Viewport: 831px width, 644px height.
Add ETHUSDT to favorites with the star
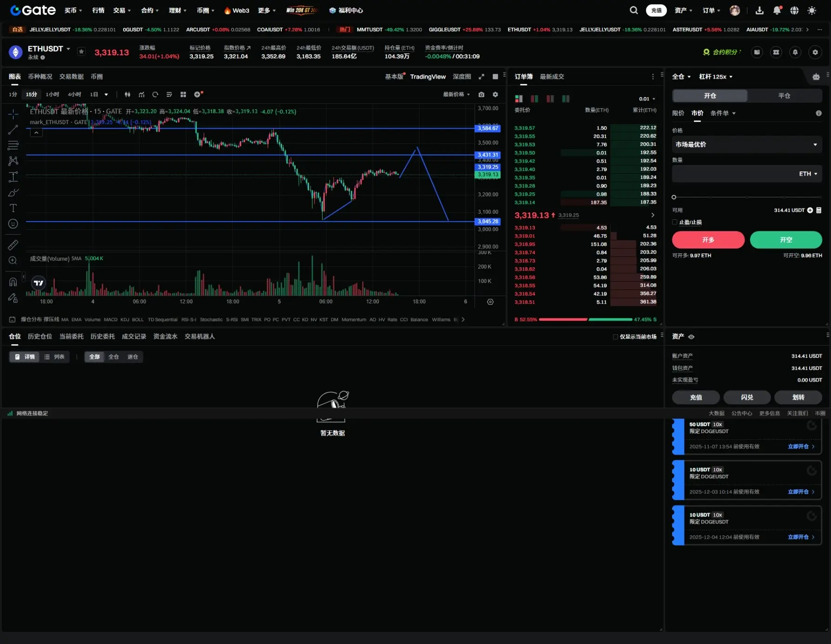(81, 52)
